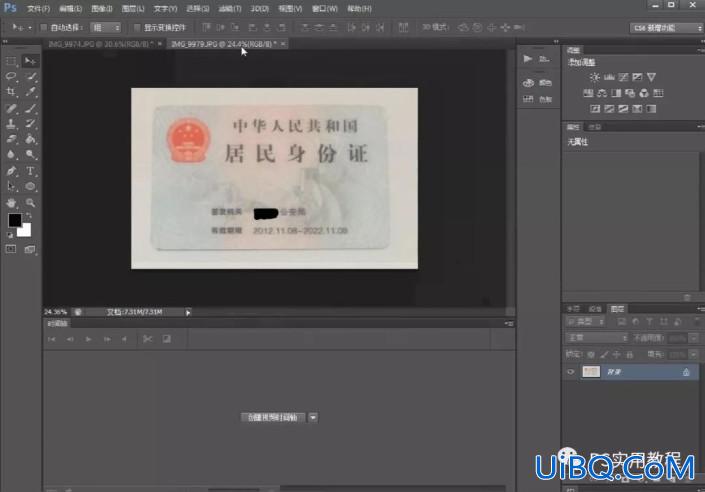Open the 文件(F) menu
Viewport: 705px width, 492px height.
(x=39, y=9)
